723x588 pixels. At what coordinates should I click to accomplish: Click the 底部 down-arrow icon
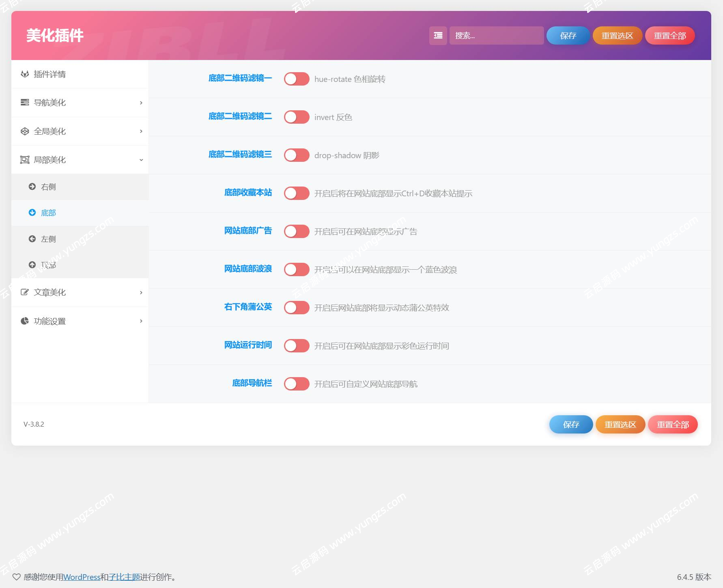pyautogui.click(x=32, y=212)
